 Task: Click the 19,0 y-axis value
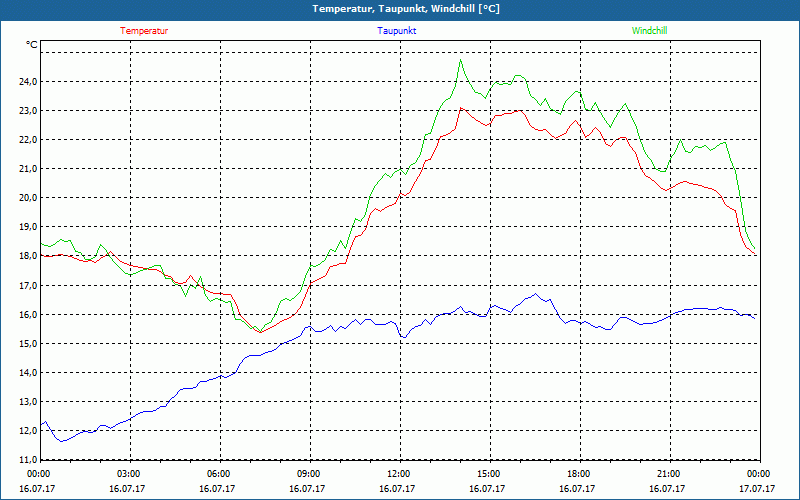tap(28, 227)
